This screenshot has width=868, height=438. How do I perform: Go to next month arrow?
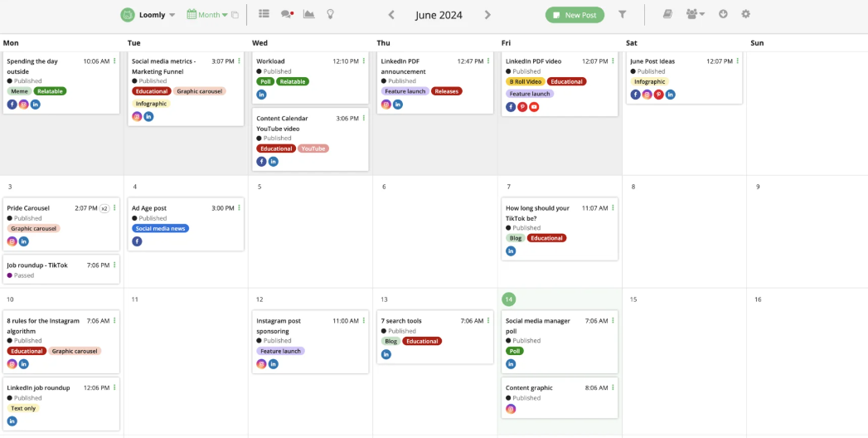[x=487, y=15]
